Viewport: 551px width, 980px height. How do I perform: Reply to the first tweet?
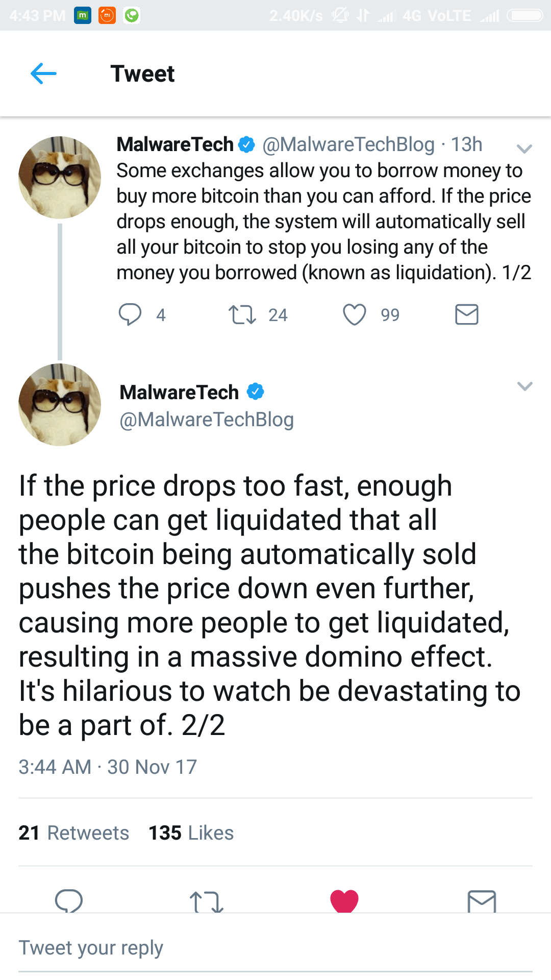tap(132, 315)
